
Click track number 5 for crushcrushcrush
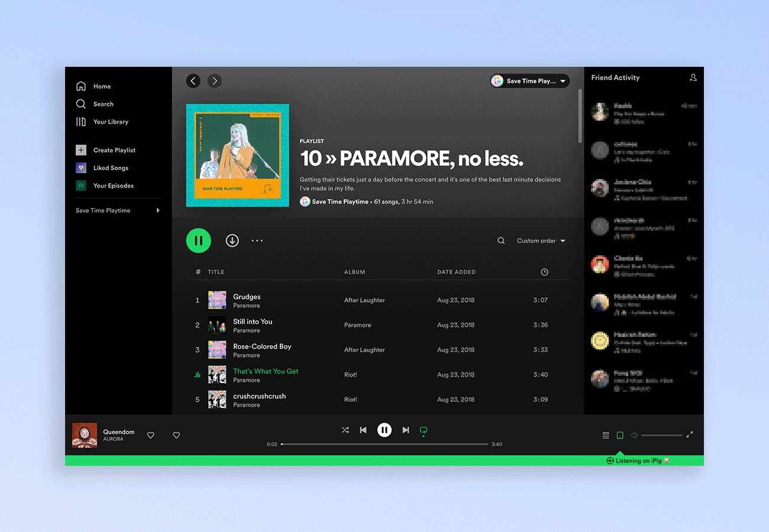(x=198, y=400)
